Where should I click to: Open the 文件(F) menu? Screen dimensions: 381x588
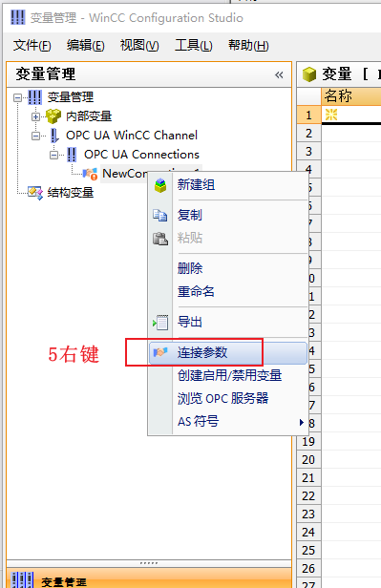32,46
